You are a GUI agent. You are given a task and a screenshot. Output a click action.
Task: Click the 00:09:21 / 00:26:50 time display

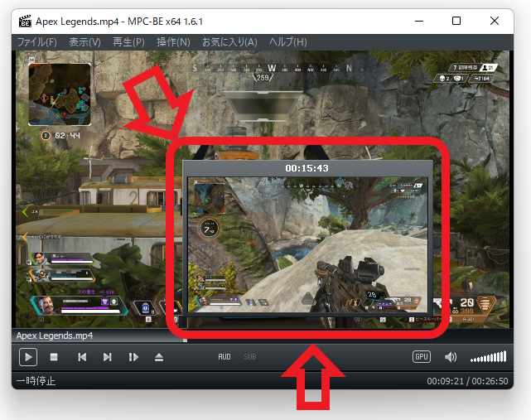pyautogui.click(x=467, y=381)
